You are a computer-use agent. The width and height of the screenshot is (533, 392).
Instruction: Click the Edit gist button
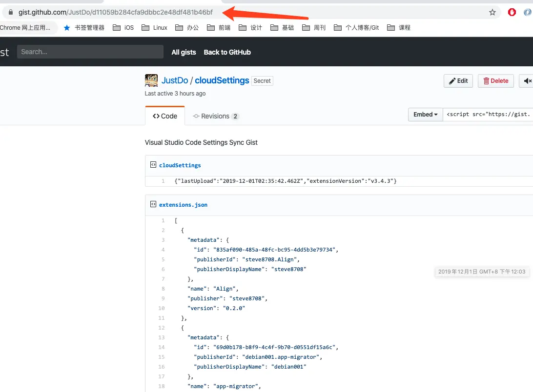(x=458, y=81)
